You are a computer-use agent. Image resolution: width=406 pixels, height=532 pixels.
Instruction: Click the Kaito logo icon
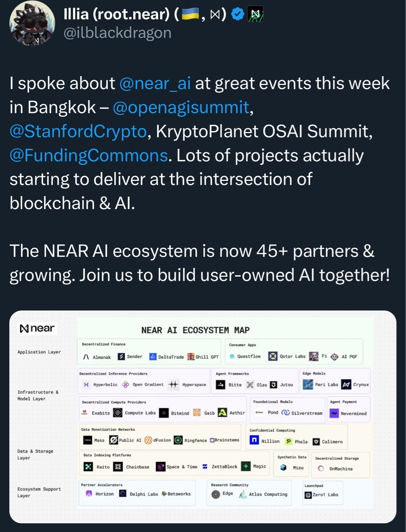tap(88, 466)
